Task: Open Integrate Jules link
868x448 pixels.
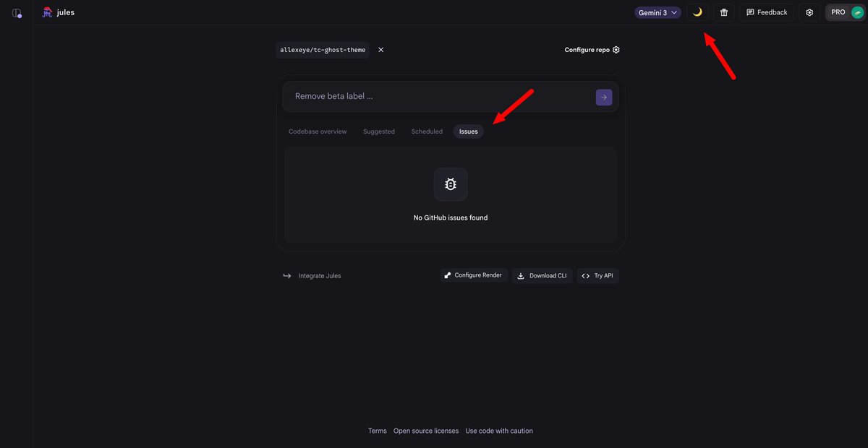Action: point(312,275)
